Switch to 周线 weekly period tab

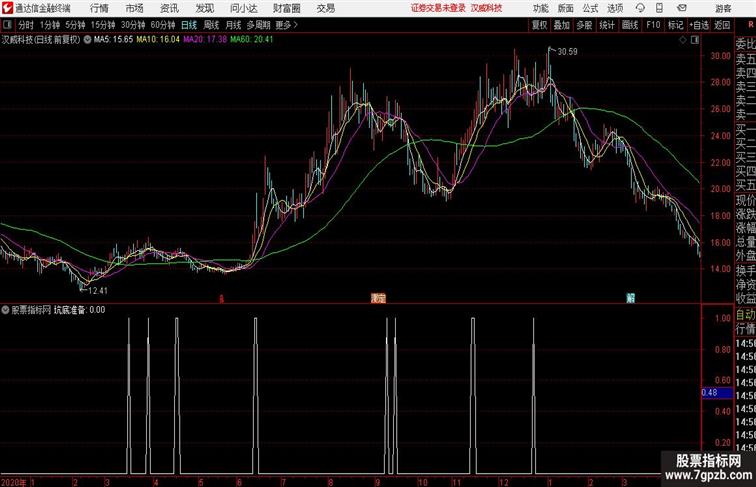pos(211,25)
